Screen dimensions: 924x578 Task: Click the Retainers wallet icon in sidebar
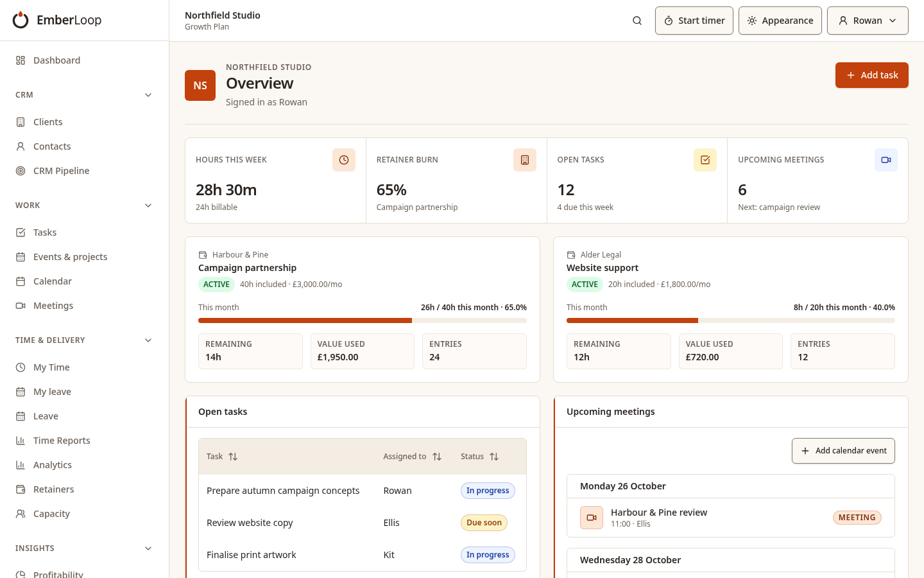(21, 489)
